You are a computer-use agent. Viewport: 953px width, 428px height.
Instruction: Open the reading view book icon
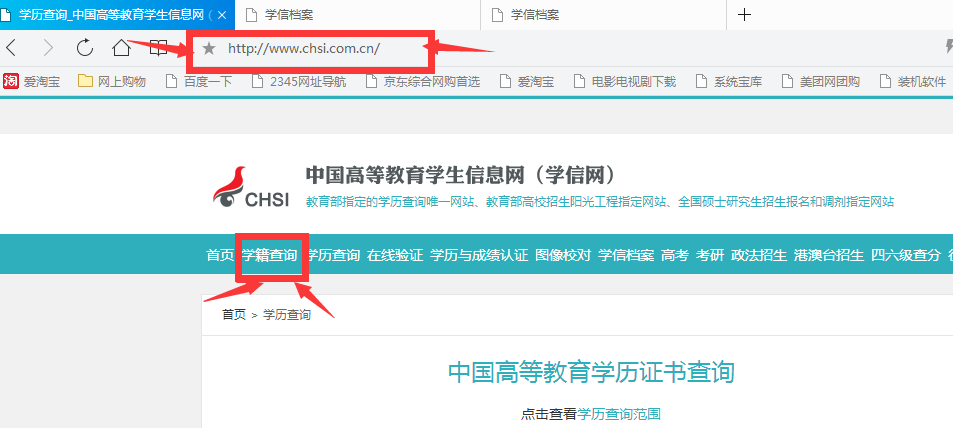pyautogui.click(x=158, y=48)
